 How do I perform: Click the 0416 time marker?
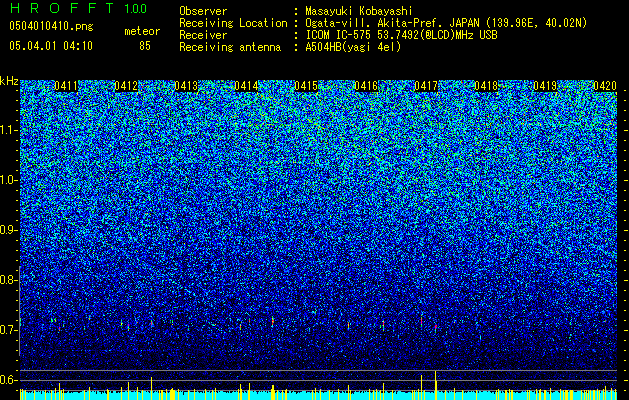pos(366,86)
